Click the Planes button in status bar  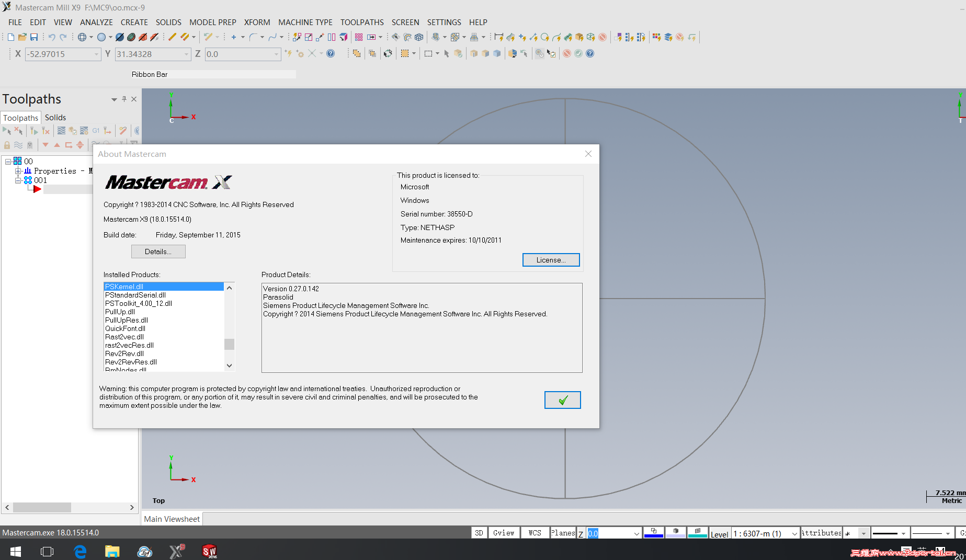563,533
